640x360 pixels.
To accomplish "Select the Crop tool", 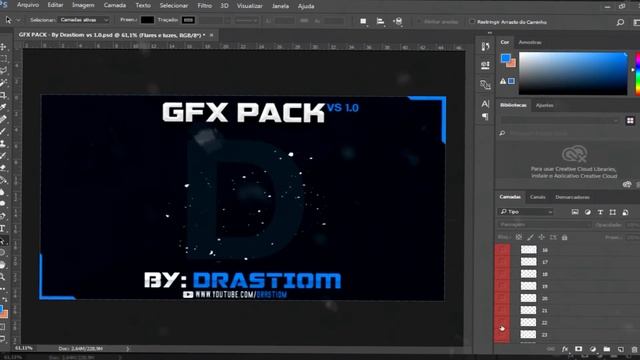I will [x=3, y=95].
